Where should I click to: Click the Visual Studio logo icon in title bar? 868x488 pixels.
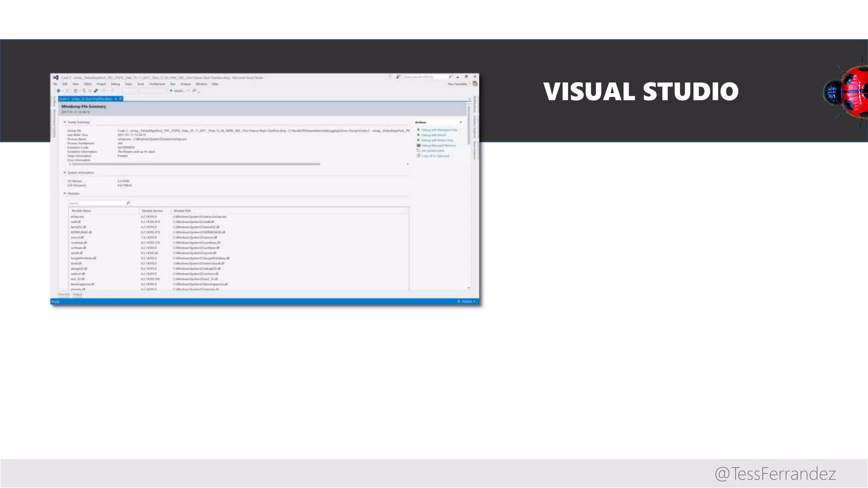pos(56,78)
